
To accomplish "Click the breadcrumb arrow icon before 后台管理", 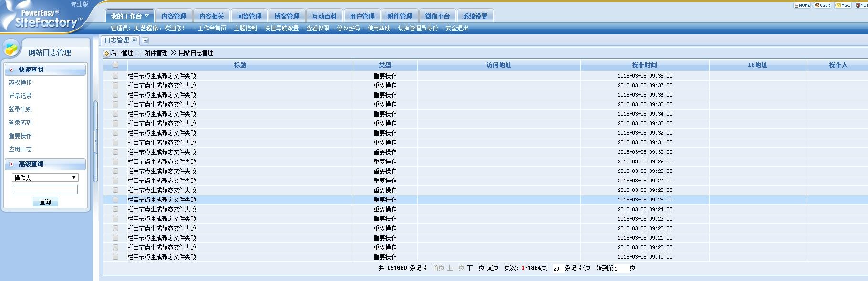I will click(x=106, y=53).
